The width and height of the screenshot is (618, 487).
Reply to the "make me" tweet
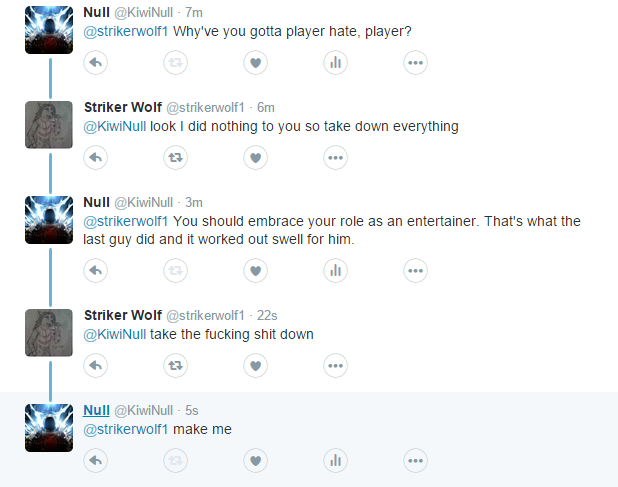(x=95, y=461)
